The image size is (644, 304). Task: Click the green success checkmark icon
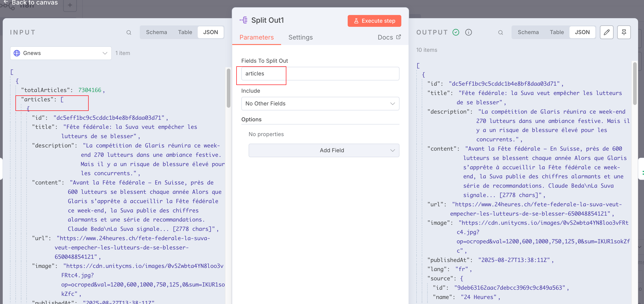(456, 32)
